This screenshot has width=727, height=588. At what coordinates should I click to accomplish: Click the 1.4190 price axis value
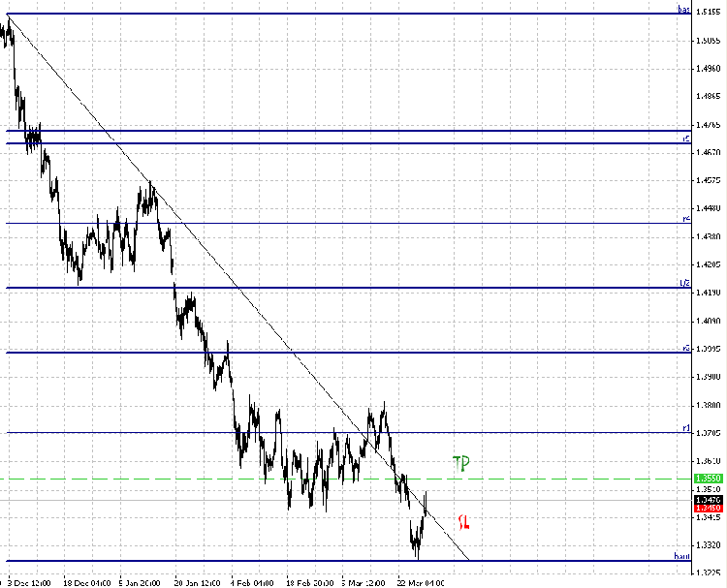tap(709, 293)
